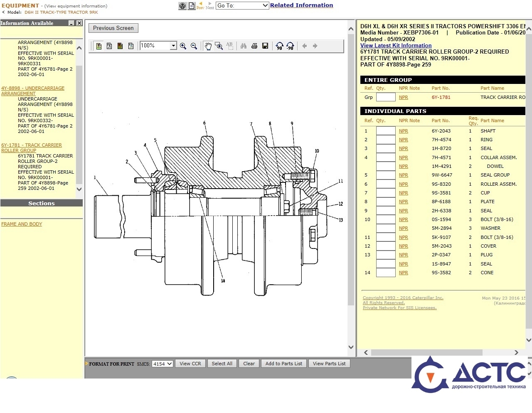Click the Add to Parts List button
The height and width of the screenshot is (413, 532).
[x=283, y=364]
